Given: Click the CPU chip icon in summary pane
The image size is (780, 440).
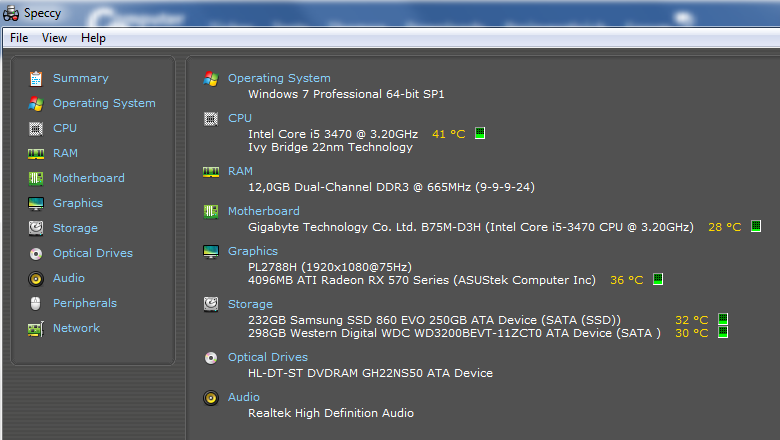Looking at the screenshot, I should (211, 119).
